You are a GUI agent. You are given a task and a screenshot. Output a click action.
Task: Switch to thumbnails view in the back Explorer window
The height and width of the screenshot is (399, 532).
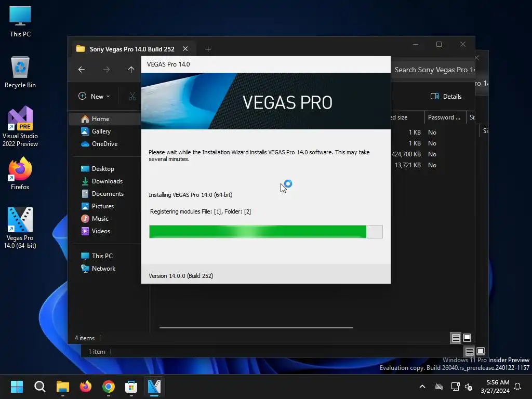click(x=481, y=351)
